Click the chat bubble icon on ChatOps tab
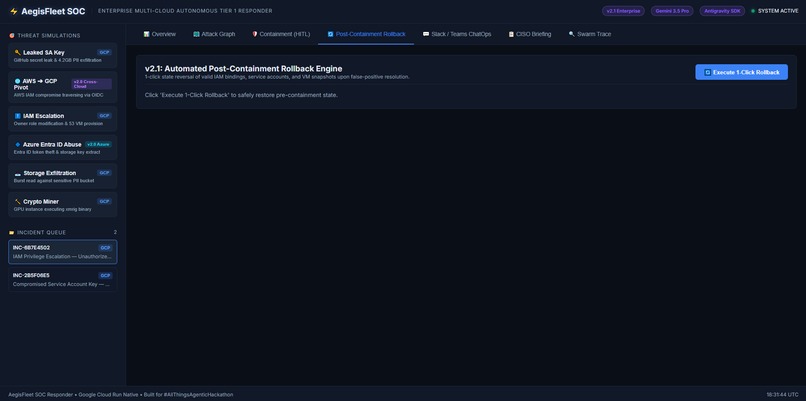 pos(426,34)
